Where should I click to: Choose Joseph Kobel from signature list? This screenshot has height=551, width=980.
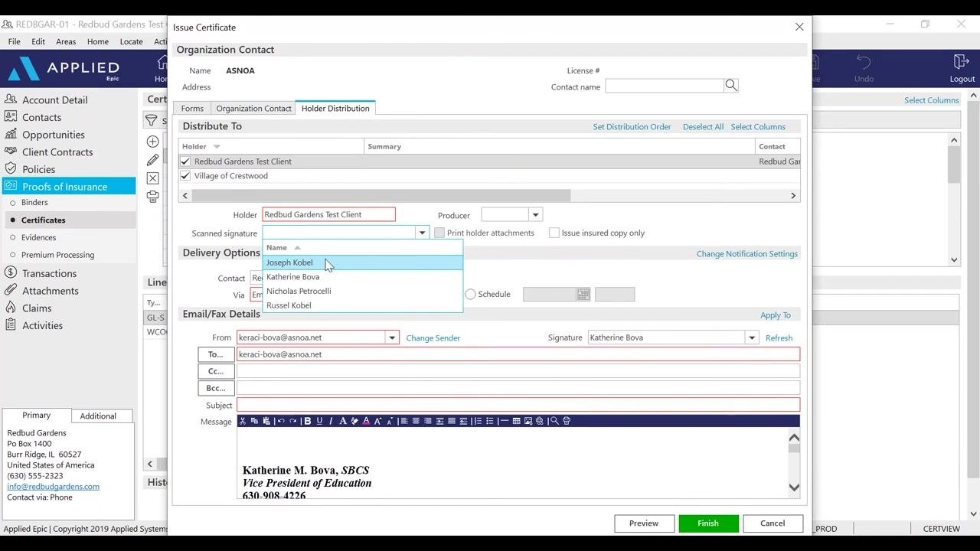coord(363,262)
